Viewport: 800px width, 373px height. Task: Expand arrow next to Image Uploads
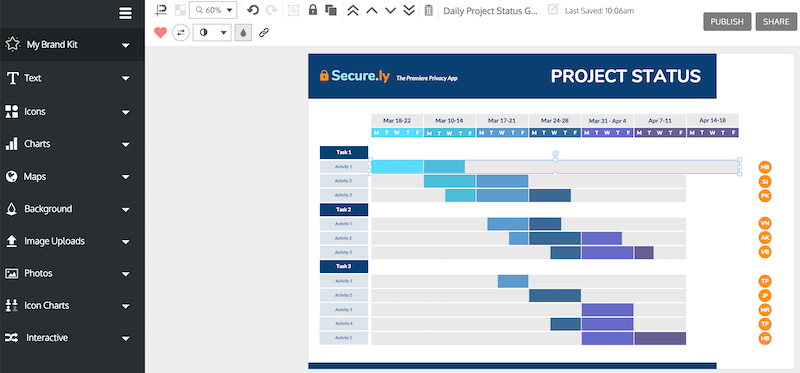tap(126, 242)
